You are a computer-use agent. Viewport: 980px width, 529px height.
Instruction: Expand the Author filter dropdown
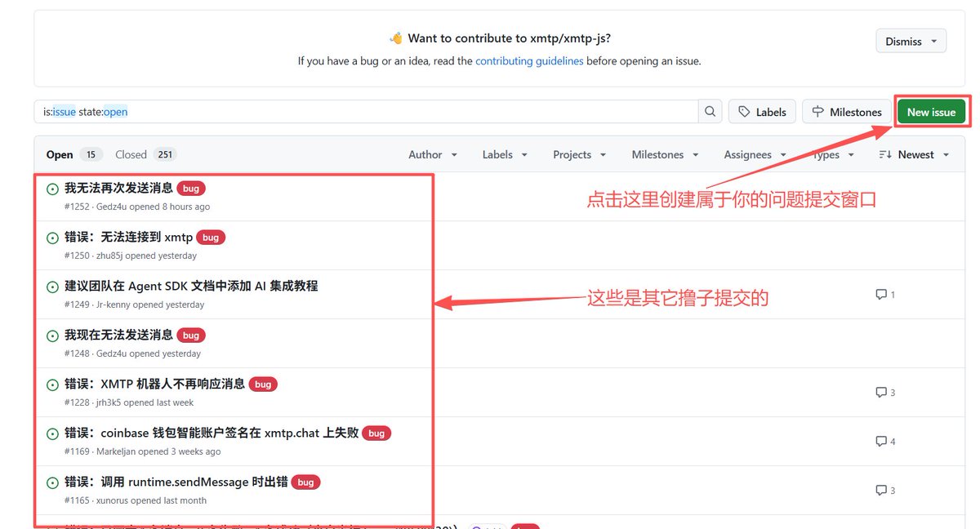[x=433, y=154]
